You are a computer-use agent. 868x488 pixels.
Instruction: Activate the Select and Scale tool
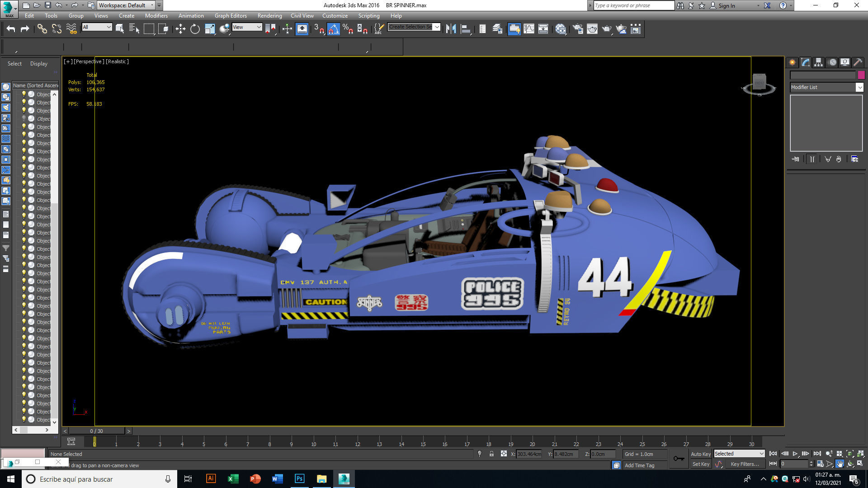[210, 29]
